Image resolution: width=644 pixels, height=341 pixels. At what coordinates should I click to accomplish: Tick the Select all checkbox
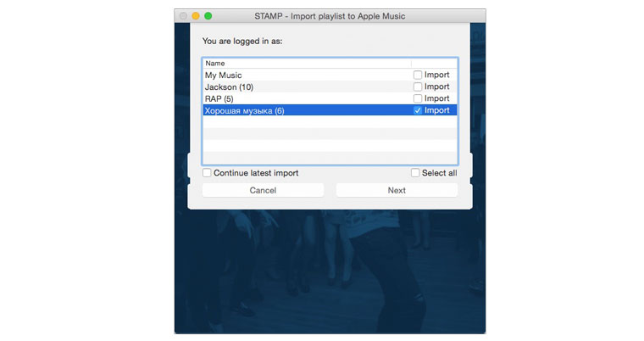(x=415, y=173)
